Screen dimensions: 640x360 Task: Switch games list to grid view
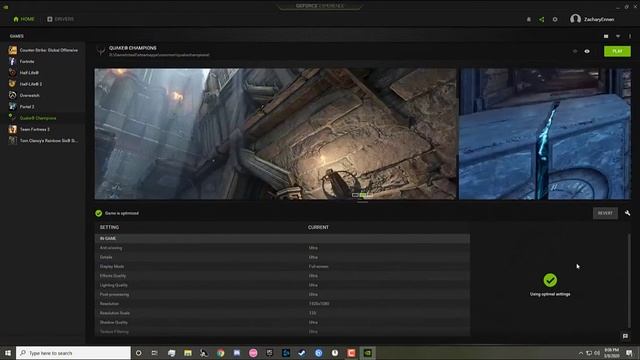606,36
